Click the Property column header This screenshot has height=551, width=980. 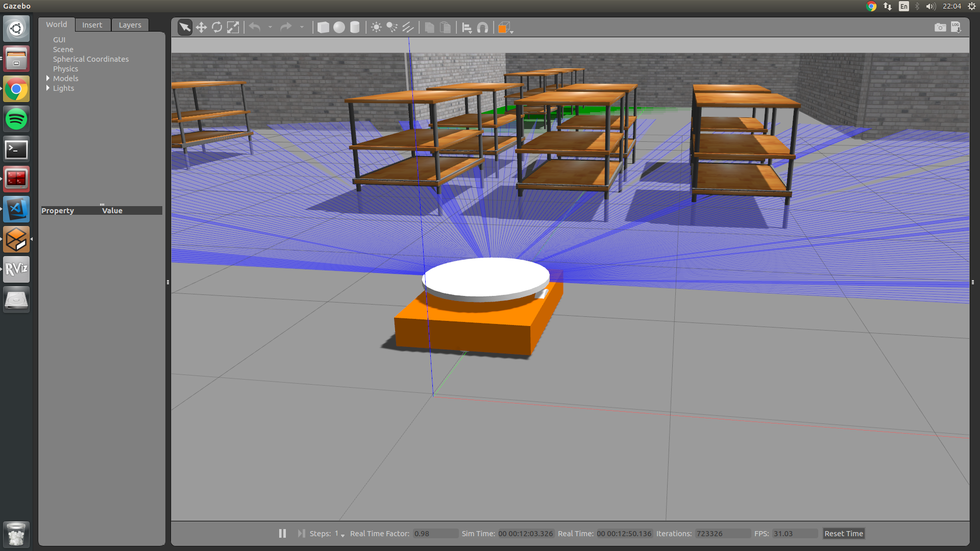point(58,211)
